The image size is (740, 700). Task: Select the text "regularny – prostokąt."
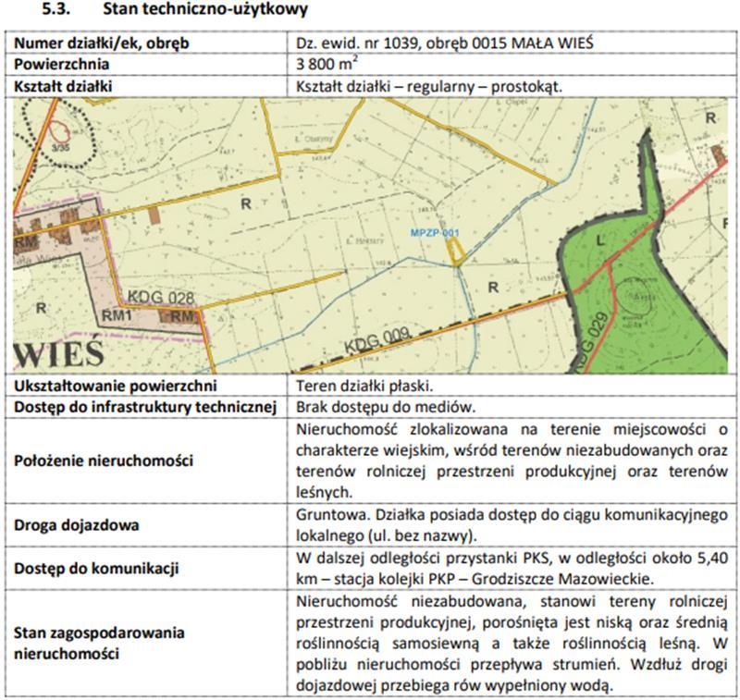point(485,87)
